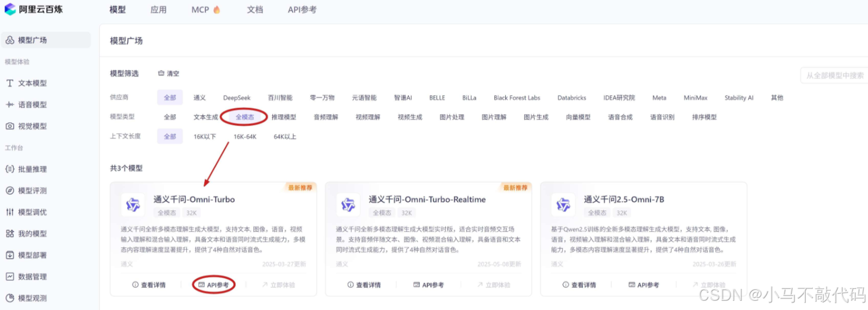The height and width of the screenshot is (310, 868).
Task: Filter suppliers by Stability AI
Action: click(x=739, y=98)
